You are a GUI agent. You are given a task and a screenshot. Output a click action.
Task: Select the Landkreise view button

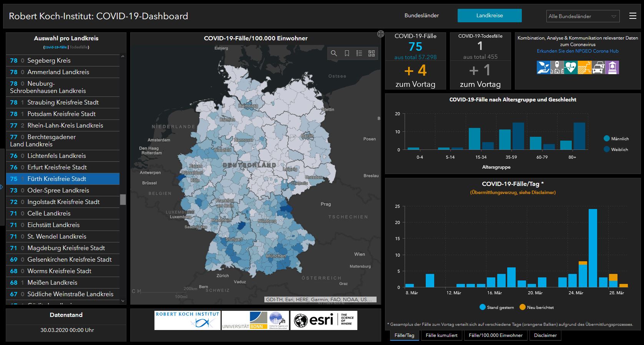[489, 16]
